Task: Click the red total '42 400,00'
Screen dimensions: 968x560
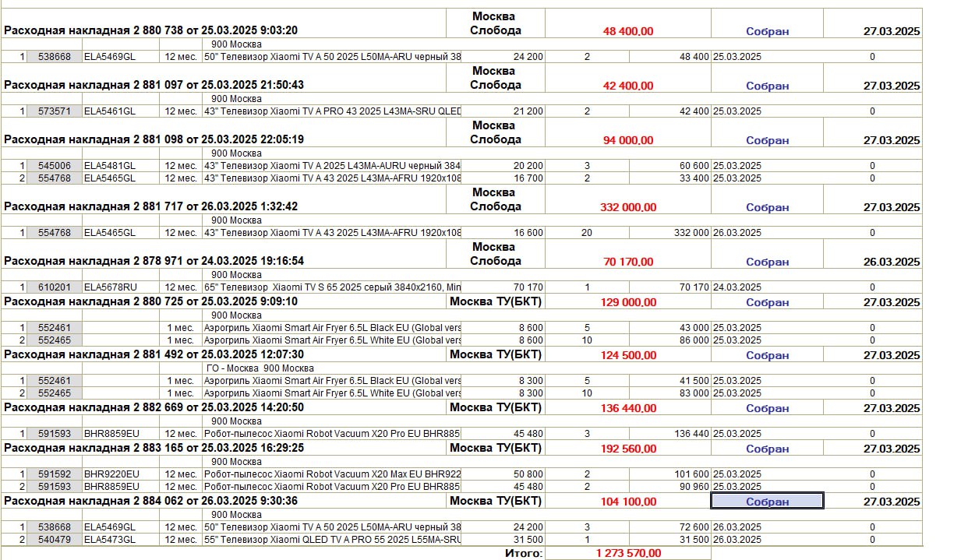Action: [628, 86]
